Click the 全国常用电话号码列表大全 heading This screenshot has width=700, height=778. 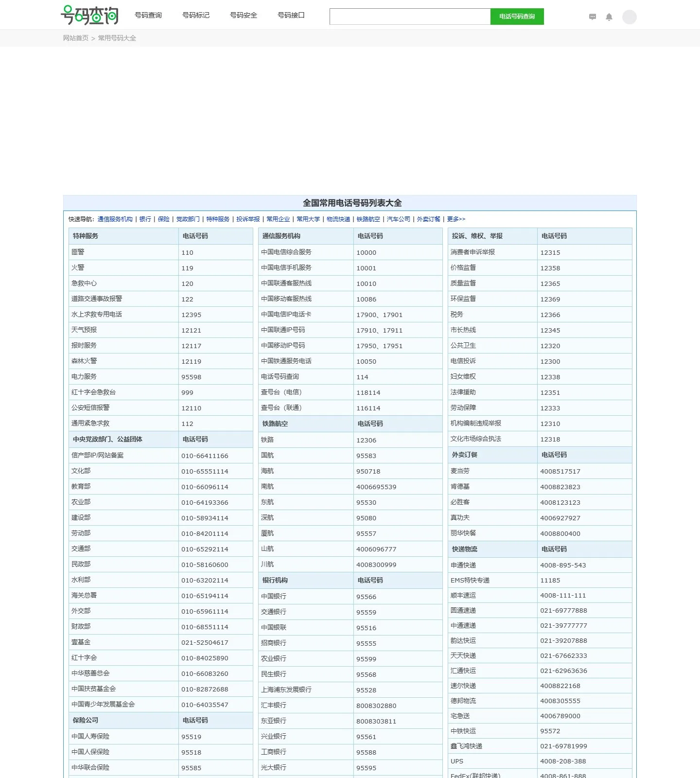tap(352, 203)
